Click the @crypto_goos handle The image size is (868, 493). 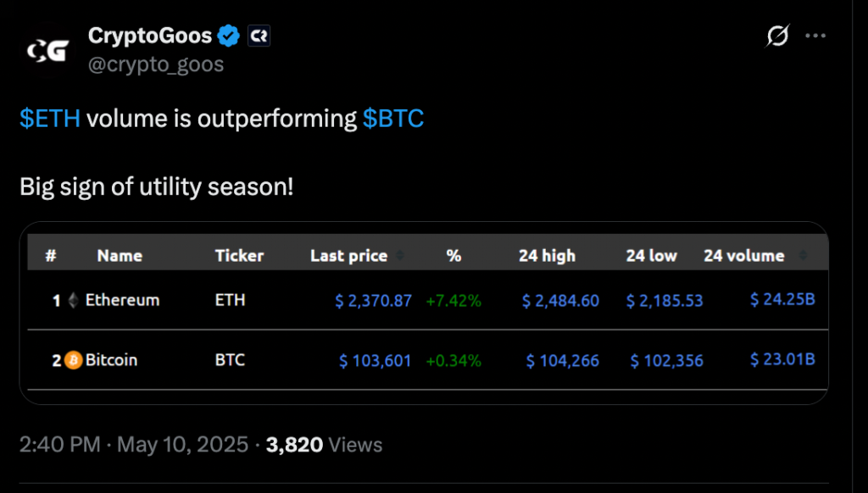[x=156, y=64]
